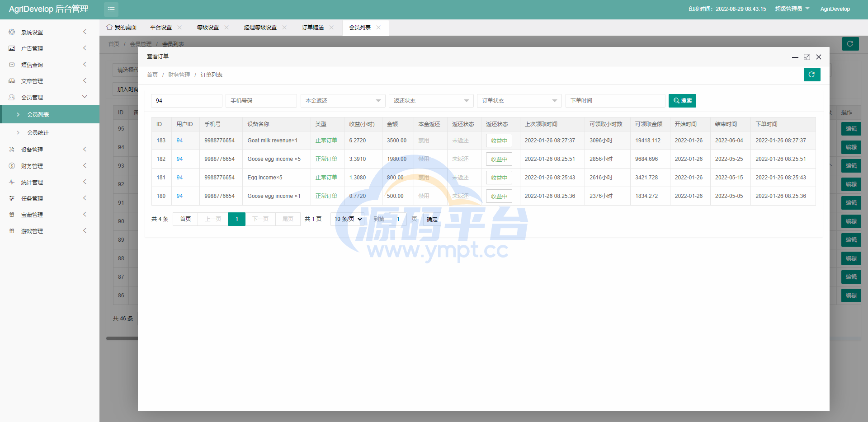Click the AgriDevelop account name in header
Screen dimensions: 868x422
point(835,9)
